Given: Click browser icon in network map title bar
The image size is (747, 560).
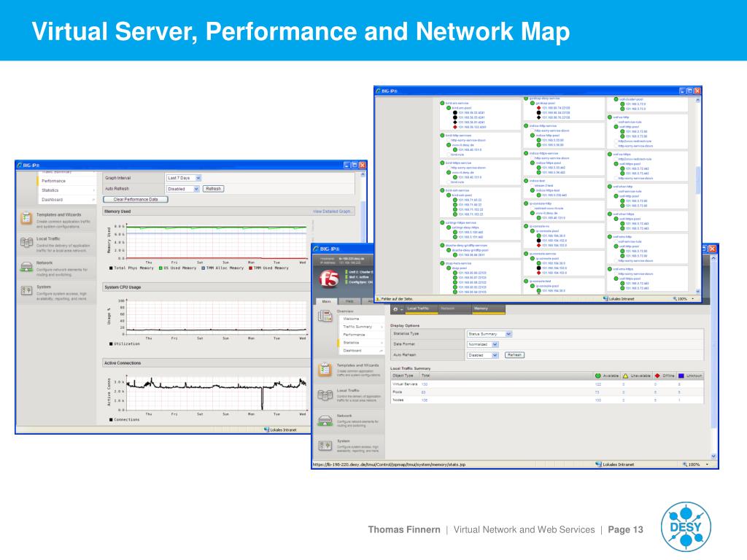Looking at the screenshot, I should 379,90.
